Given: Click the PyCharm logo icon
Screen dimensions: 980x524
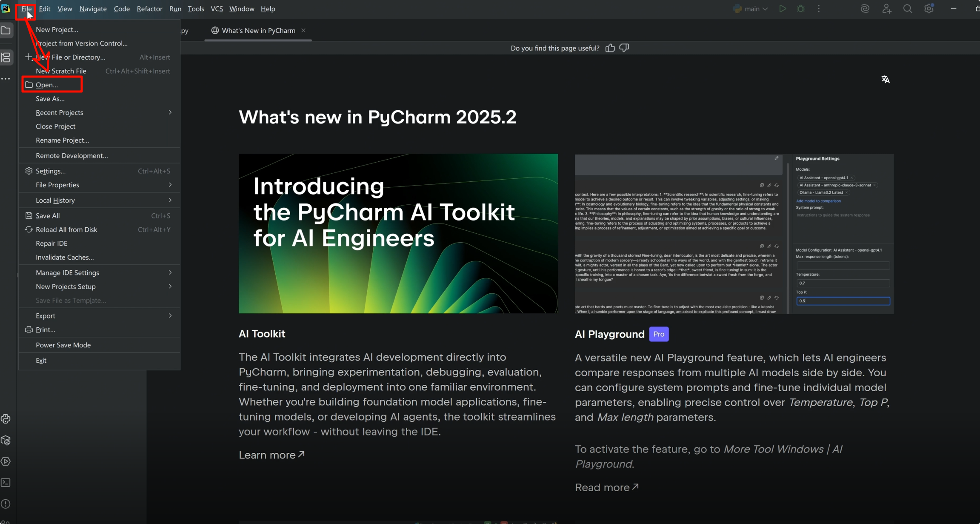Looking at the screenshot, I should (6, 9).
